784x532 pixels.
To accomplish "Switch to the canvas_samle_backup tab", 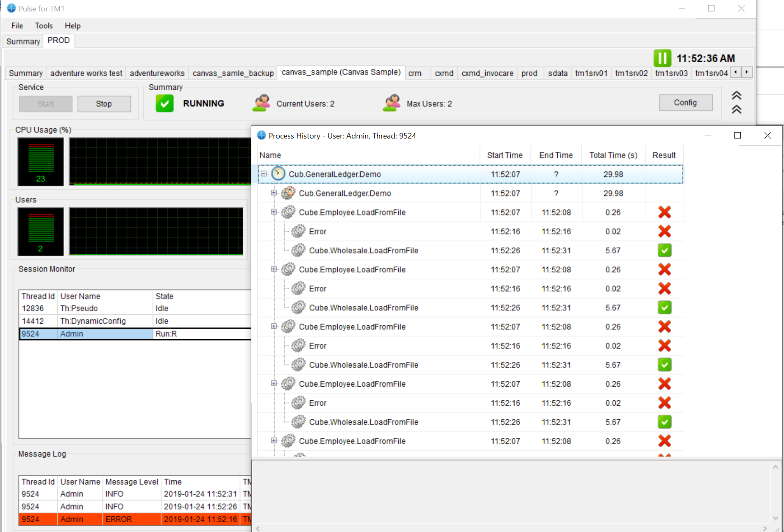I will 233,73.
